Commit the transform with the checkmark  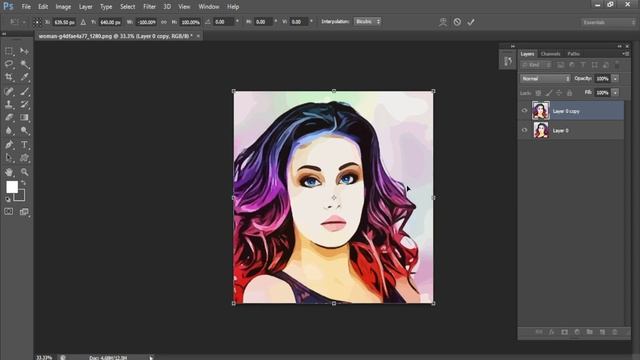pos(471,22)
